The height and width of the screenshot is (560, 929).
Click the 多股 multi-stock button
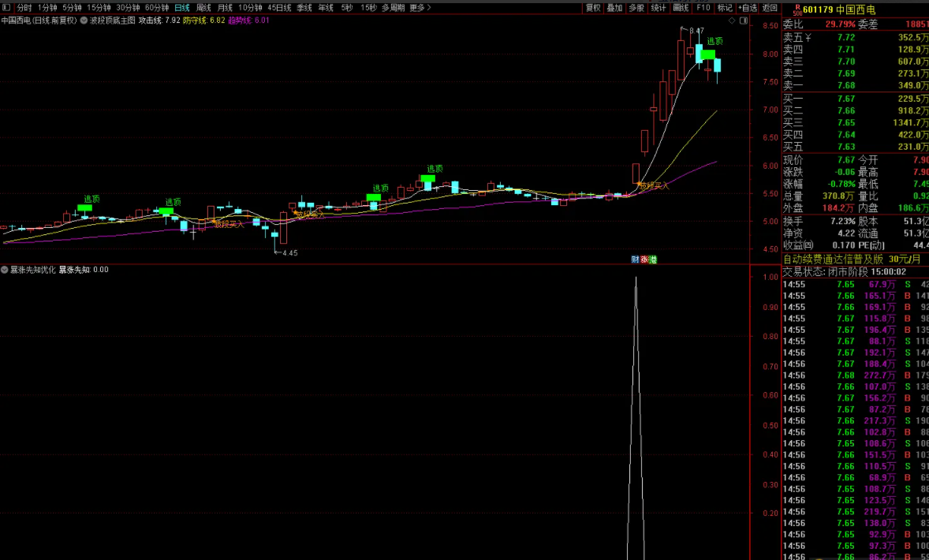click(637, 8)
